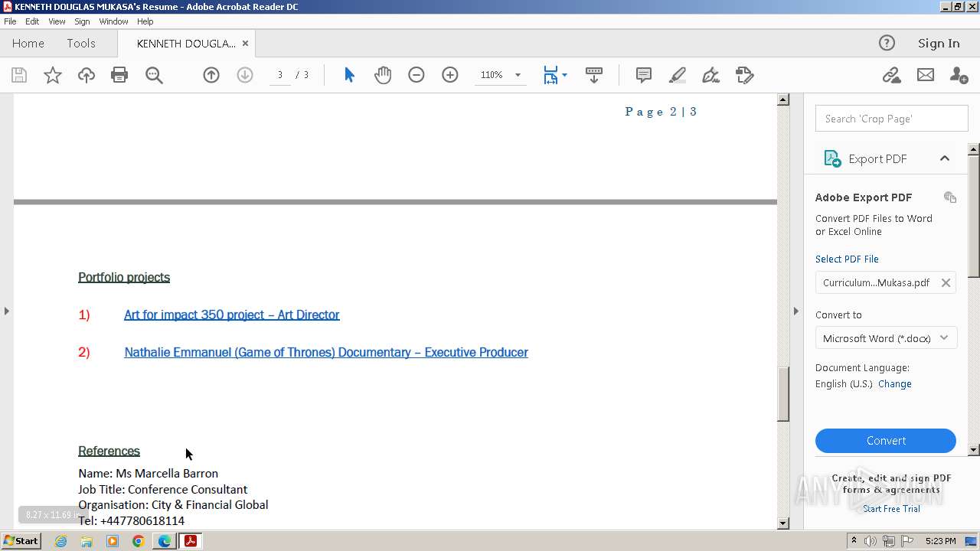Activate the Selection arrow tool
980x551 pixels.
(x=349, y=75)
